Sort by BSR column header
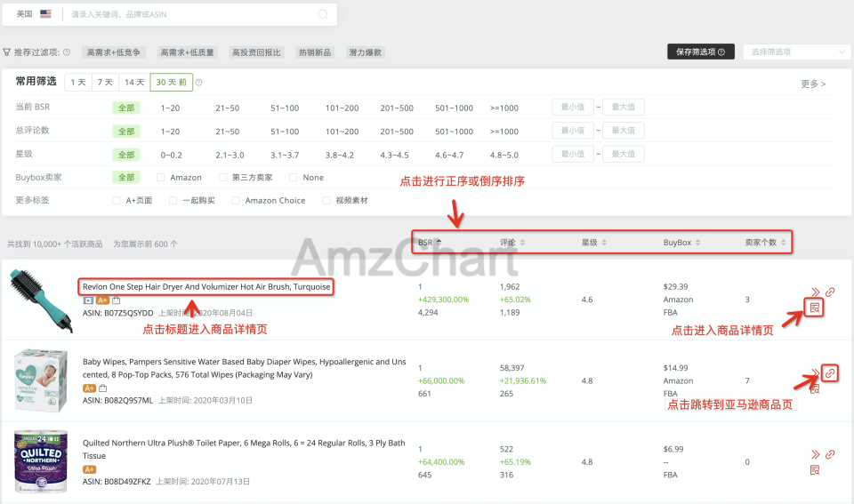Image resolution: width=854 pixels, height=504 pixels. click(430, 242)
